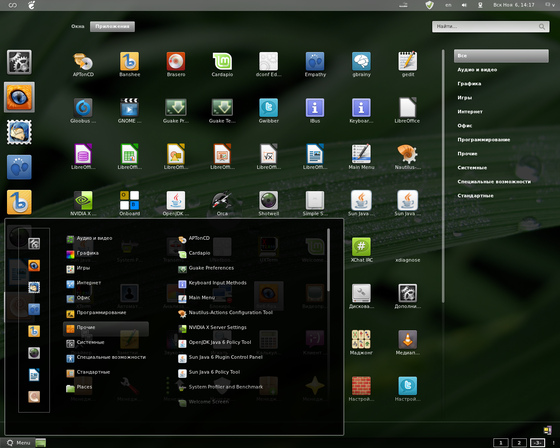Screen dimensions: 560x448
Task: Launch Keyboard Input Methods from Menu popup
Action: click(212, 283)
